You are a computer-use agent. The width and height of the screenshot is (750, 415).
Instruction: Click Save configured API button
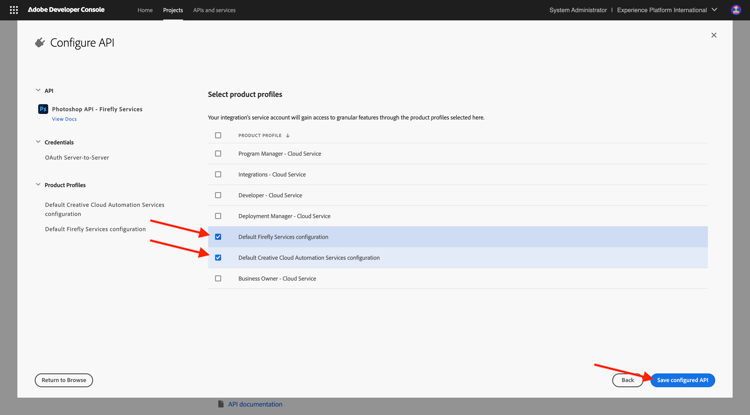[x=683, y=380]
